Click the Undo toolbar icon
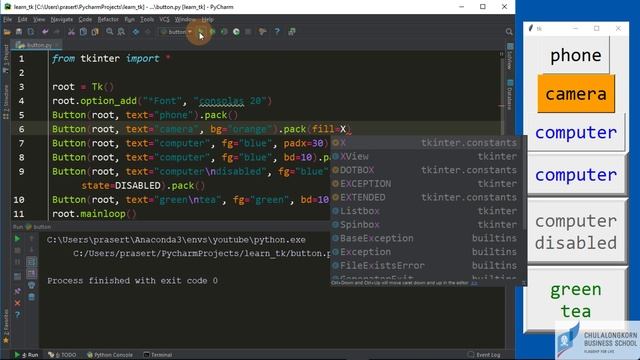Viewport: 640px width, 360px height. (45, 32)
